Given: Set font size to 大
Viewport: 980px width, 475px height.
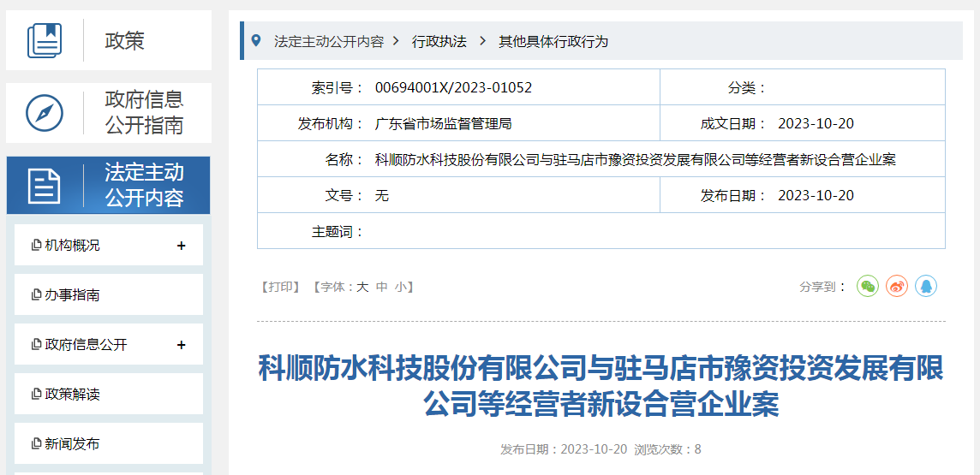Looking at the screenshot, I should pyautogui.click(x=362, y=287).
